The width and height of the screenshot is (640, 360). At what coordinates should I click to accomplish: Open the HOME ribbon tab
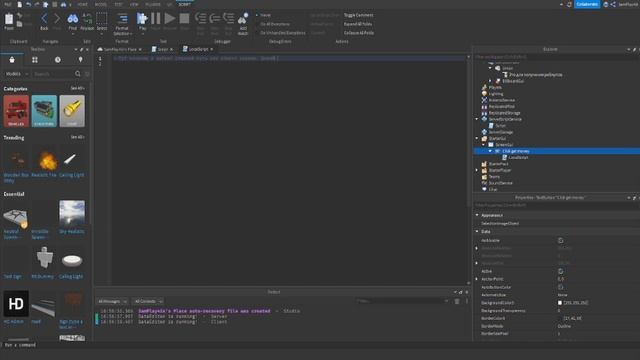point(82,4)
